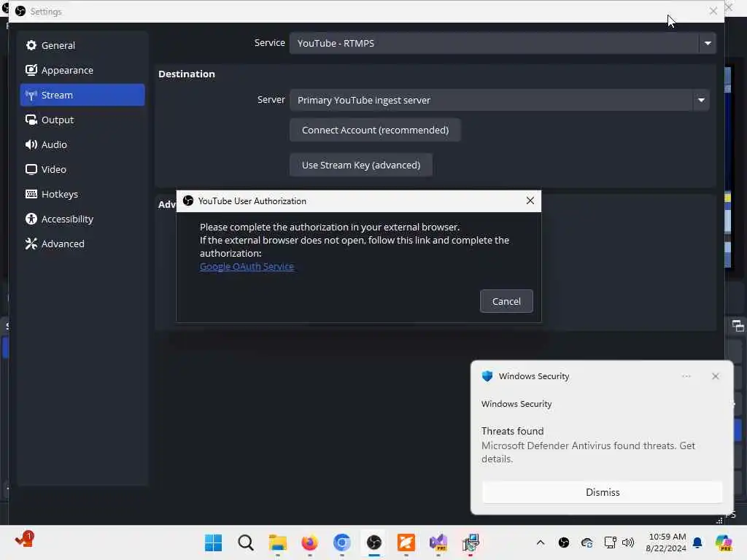Open File Explorer from the taskbar
The height and width of the screenshot is (560, 747).
coord(277,542)
